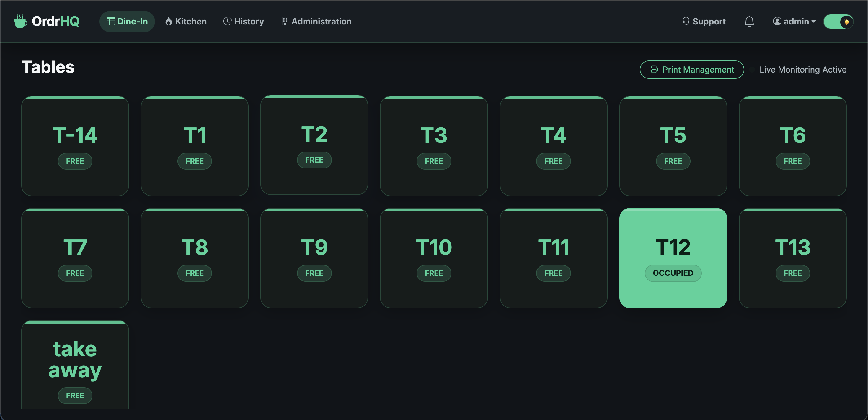Image resolution: width=868 pixels, height=420 pixels.
Task: Click the Print Management button
Action: coord(692,69)
